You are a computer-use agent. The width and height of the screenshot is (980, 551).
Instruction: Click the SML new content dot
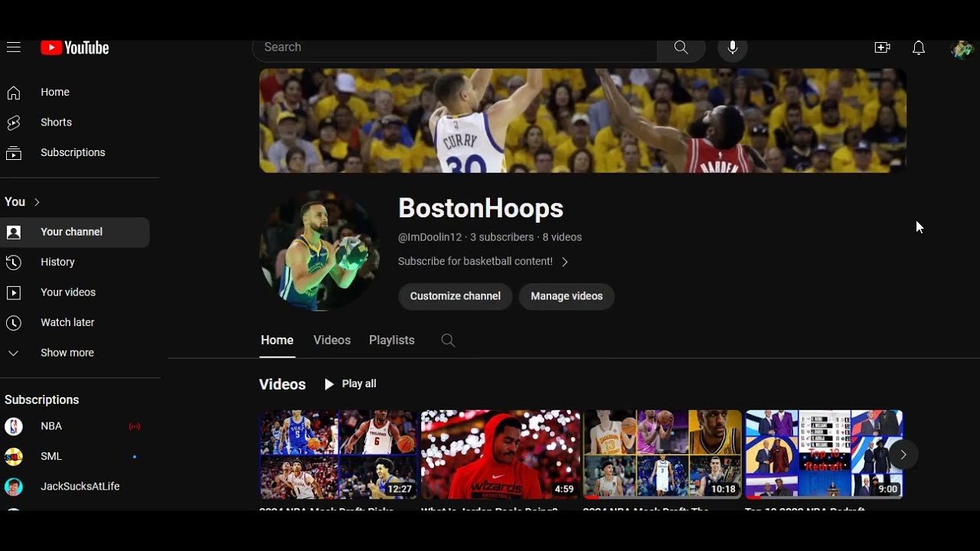[x=135, y=457]
